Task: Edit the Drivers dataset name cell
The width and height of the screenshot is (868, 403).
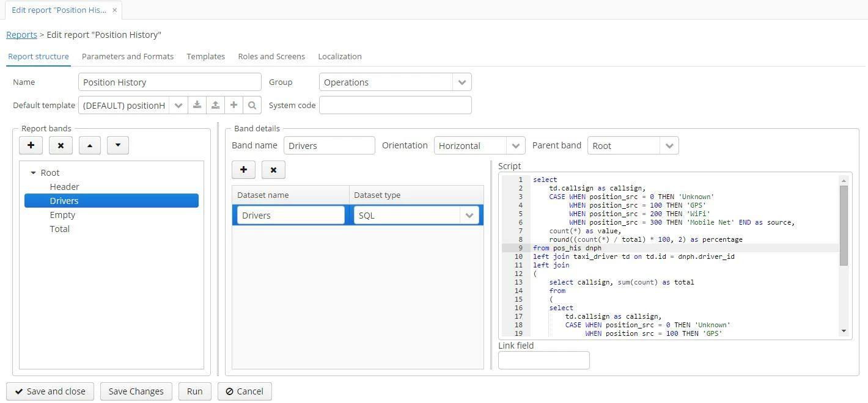Action: point(290,215)
